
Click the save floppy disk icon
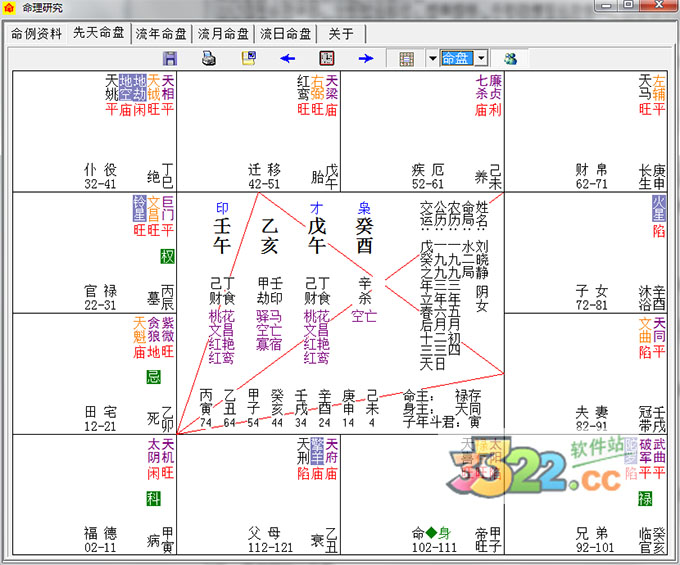pyautogui.click(x=170, y=58)
